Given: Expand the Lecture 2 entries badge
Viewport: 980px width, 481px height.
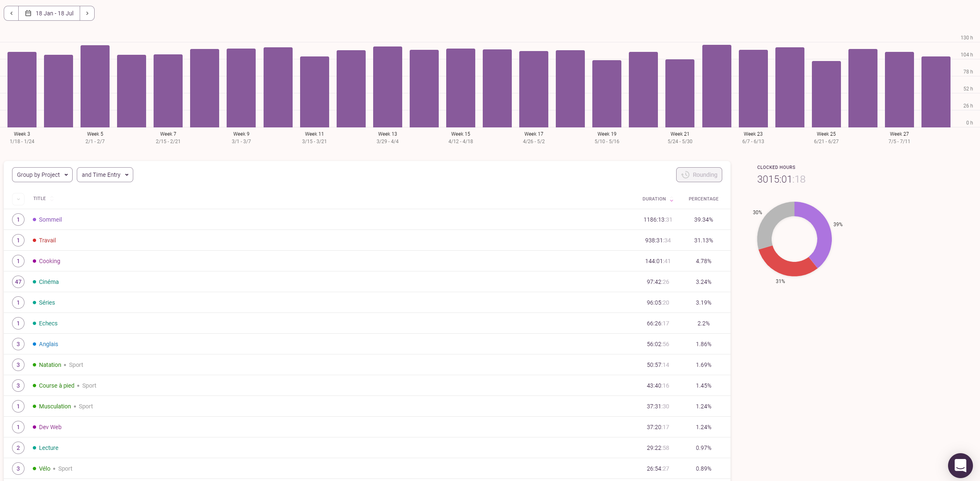Looking at the screenshot, I should point(18,448).
